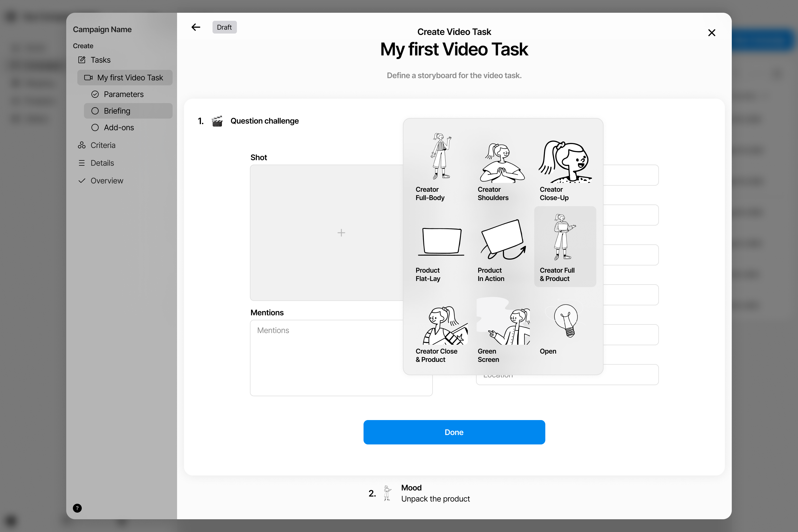Open the Criteria section in sidebar
Image resolution: width=798 pixels, height=532 pixels.
pos(103,145)
